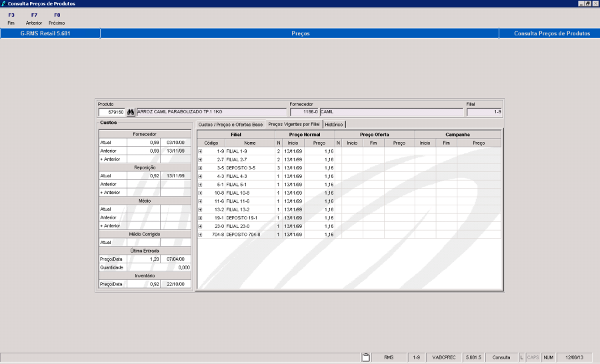
Task: Open the Custos / Preços e Ofertas Base tab
Action: (x=231, y=125)
